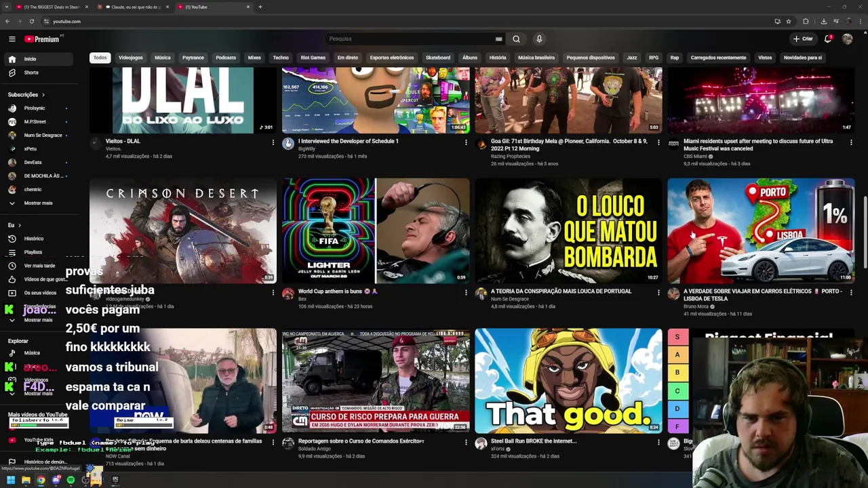
Task: Select the Podcasts filter chip
Action: coord(226,58)
